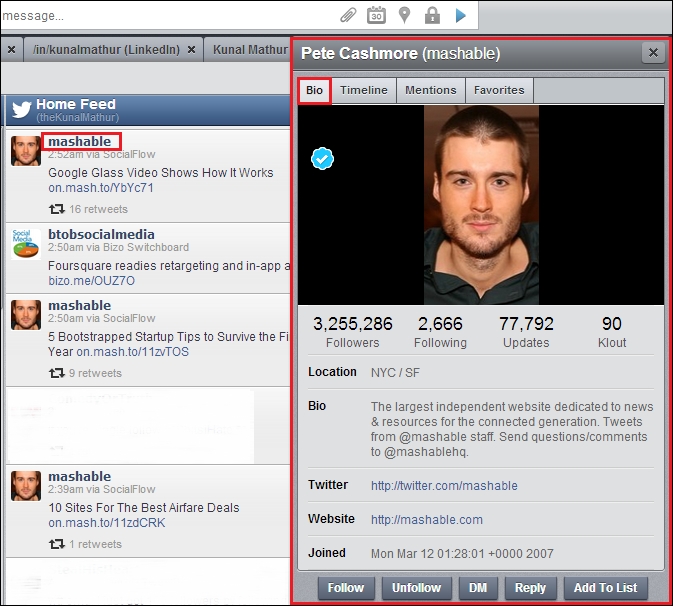Image resolution: width=673 pixels, height=606 pixels.
Task: Open the http://twitter.com/mashable link
Action: click(x=444, y=486)
